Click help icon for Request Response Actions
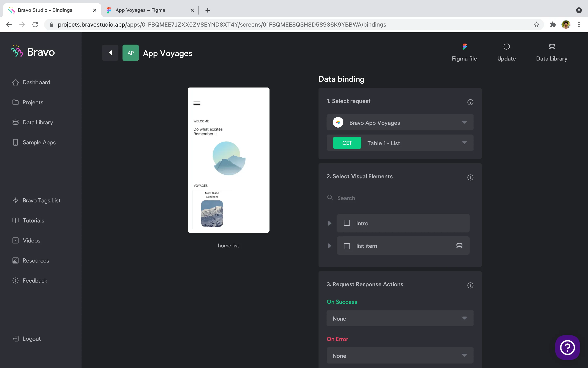The width and height of the screenshot is (588, 368). click(470, 285)
